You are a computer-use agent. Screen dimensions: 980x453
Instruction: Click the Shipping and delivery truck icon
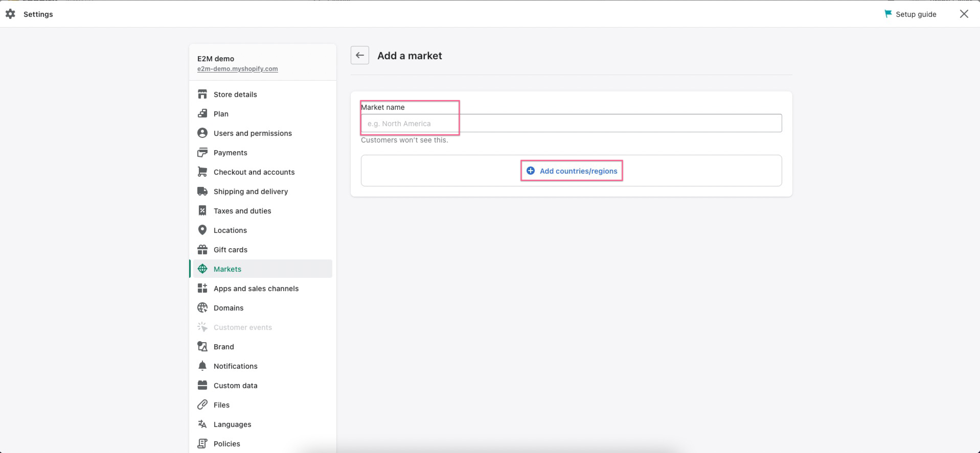(x=202, y=192)
